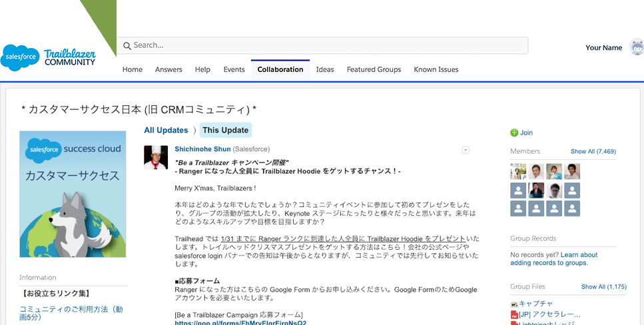Viewport: 644px width, 325px height.
Task: Click the group image with wolf mascot
Action: tap(73, 194)
